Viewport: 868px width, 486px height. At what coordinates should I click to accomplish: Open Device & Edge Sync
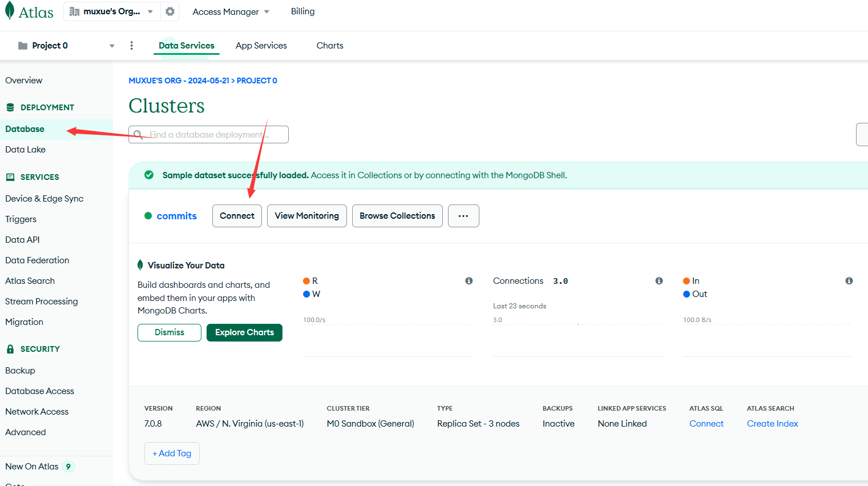click(x=45, y=199)
